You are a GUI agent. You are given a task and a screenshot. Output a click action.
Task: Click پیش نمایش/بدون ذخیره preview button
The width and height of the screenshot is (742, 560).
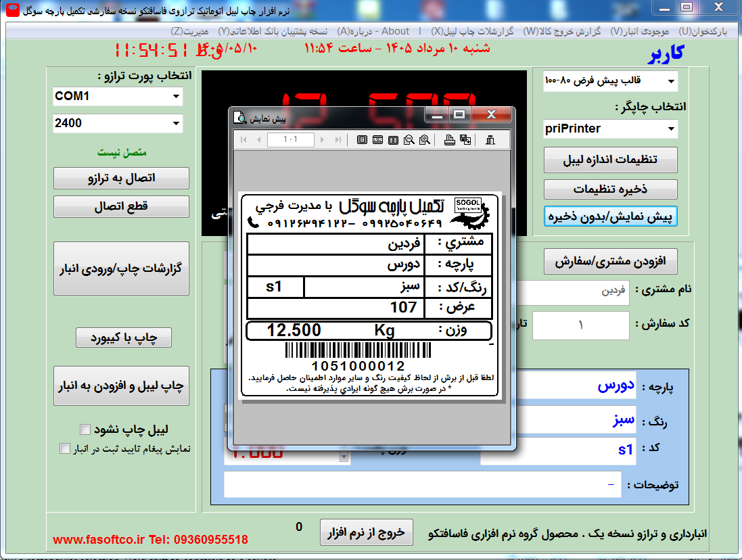tap(611, 216)
